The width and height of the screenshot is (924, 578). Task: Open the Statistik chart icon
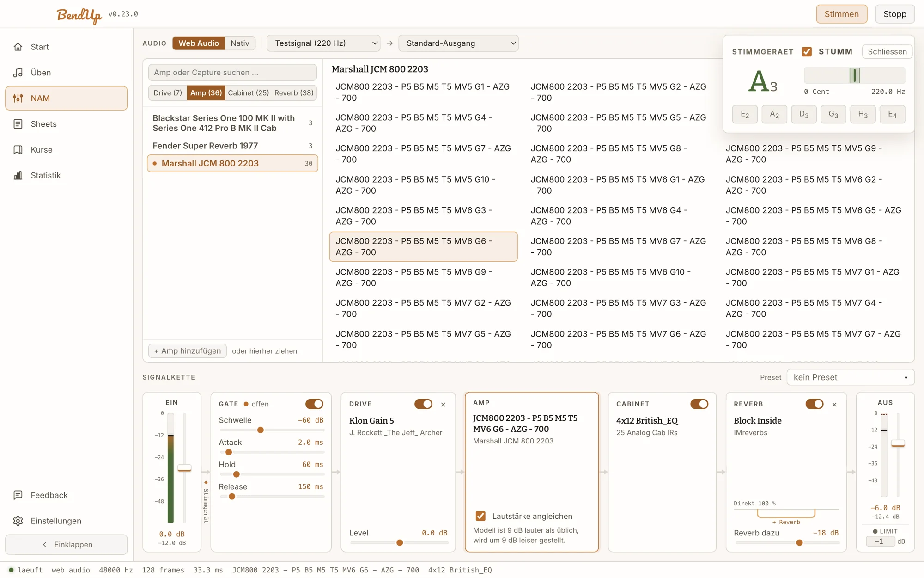[18, 175]
